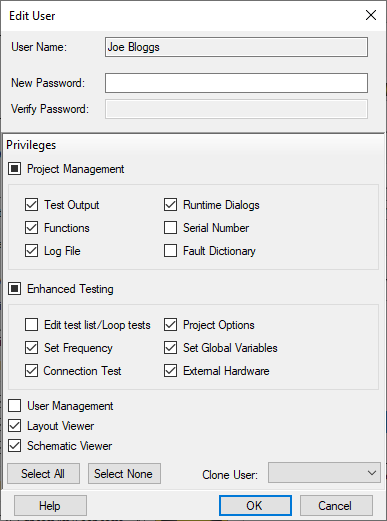
Task: Focus the New Password input field
Action: pyautogui.click(x=236, y=83)
